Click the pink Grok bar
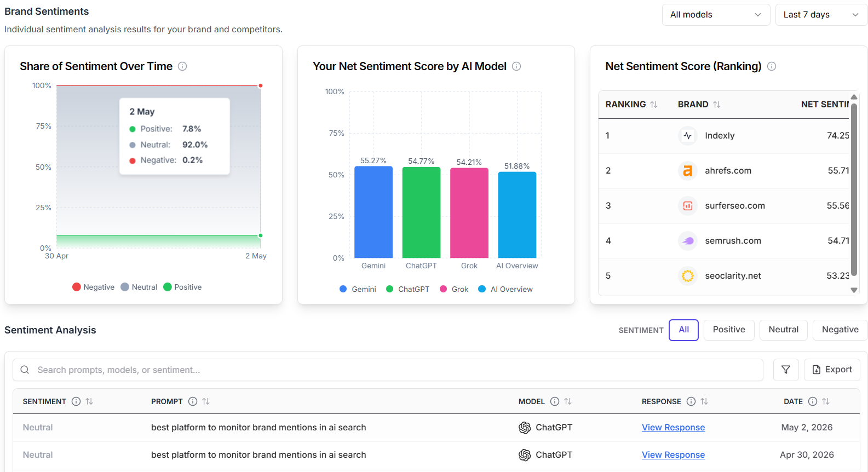This screenshot has width=868, height=472. (x=469, y=213)
